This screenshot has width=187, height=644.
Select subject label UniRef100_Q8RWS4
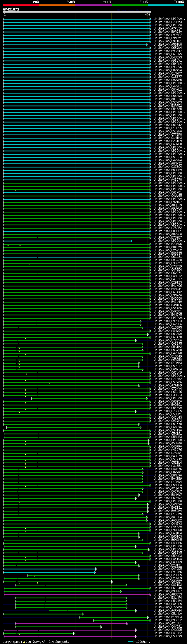tap(168, 70)
